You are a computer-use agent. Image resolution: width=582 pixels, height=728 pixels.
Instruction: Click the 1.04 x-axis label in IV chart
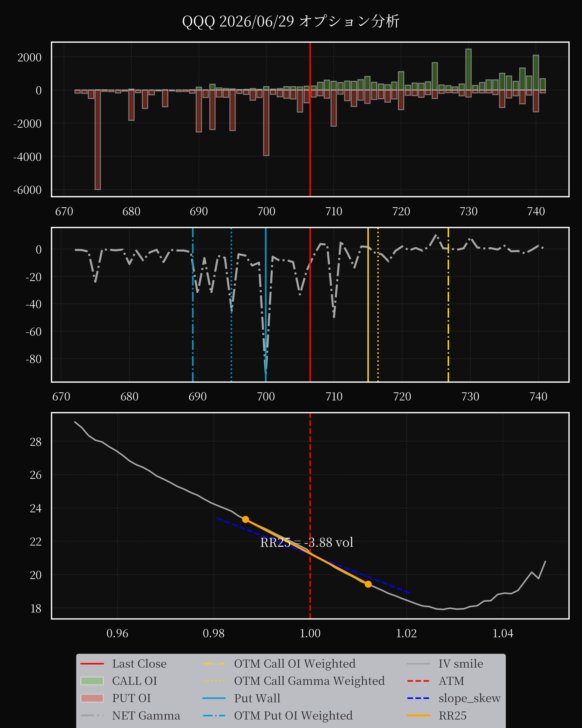[503, 633]
